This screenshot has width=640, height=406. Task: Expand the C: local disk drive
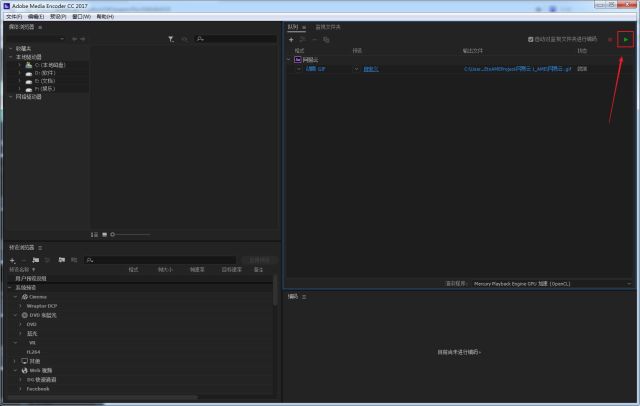(x=19, y=65)
